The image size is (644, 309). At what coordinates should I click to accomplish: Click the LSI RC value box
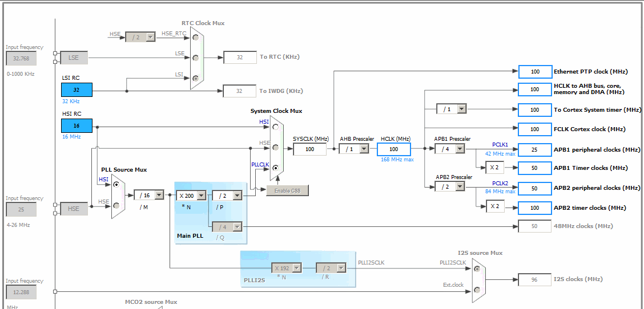tap(77, 90)
